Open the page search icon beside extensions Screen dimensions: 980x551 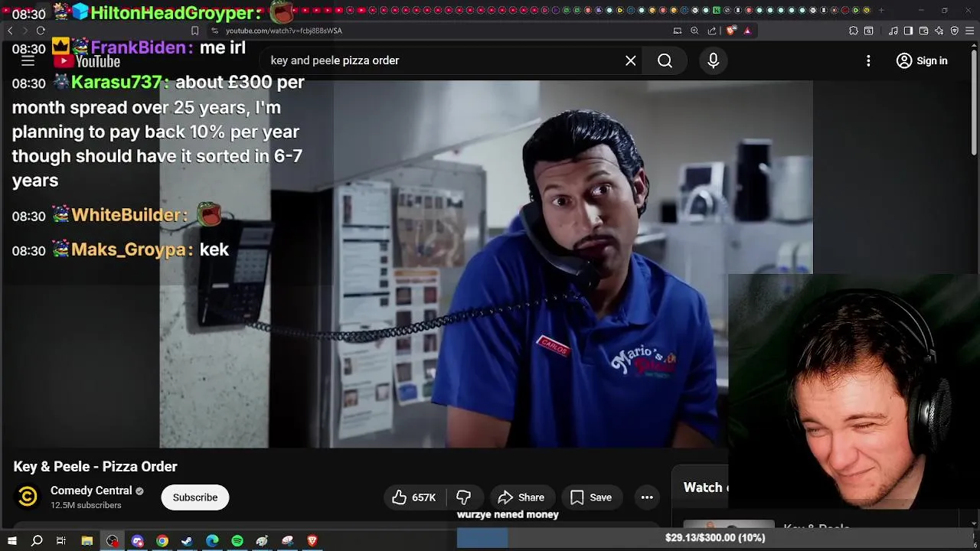pos(869,31)
